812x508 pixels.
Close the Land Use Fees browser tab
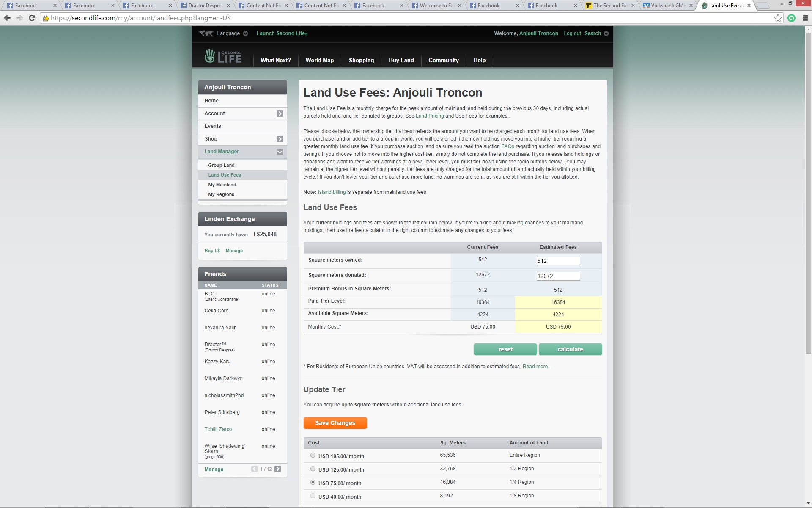pos(749,6)
